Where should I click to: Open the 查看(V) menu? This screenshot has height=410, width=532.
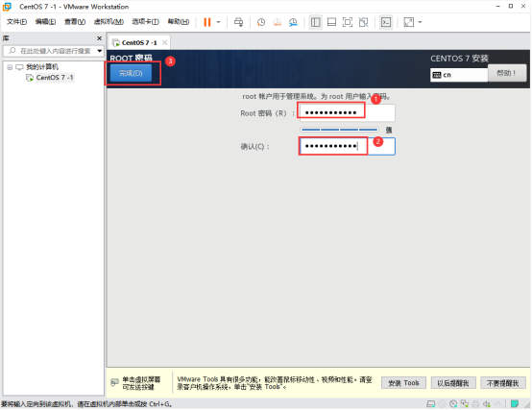(75, 22)
